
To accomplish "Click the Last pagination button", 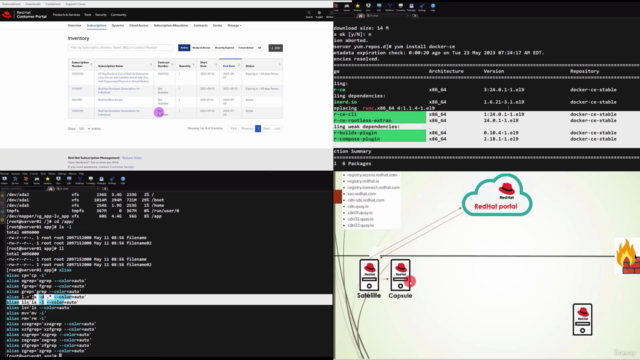I will [x=277, y=129].
